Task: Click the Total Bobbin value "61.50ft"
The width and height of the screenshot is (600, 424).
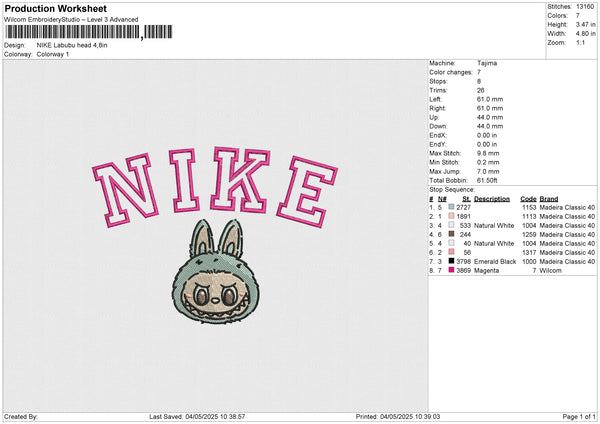Action: click(487, 180)
